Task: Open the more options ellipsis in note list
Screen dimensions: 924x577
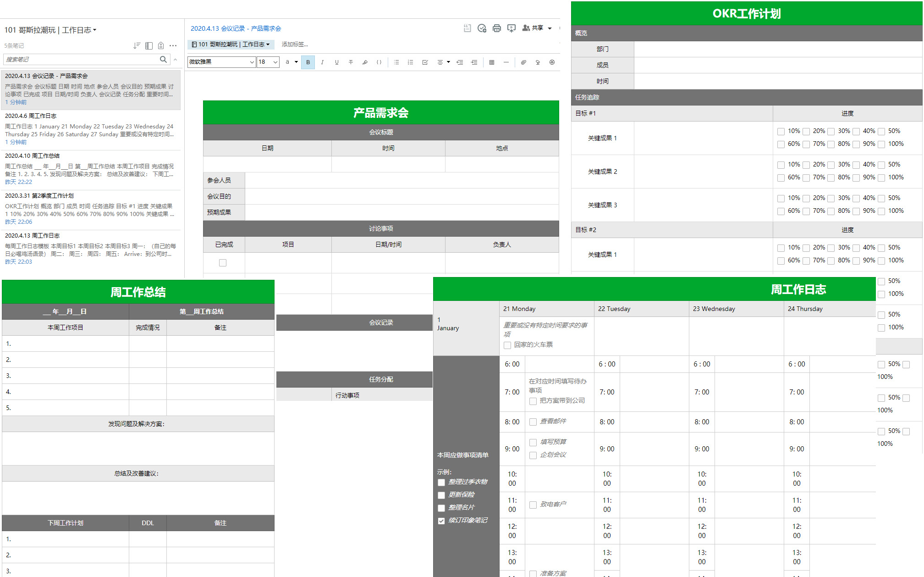Action: pyautogui.click(x=173, y=45)
